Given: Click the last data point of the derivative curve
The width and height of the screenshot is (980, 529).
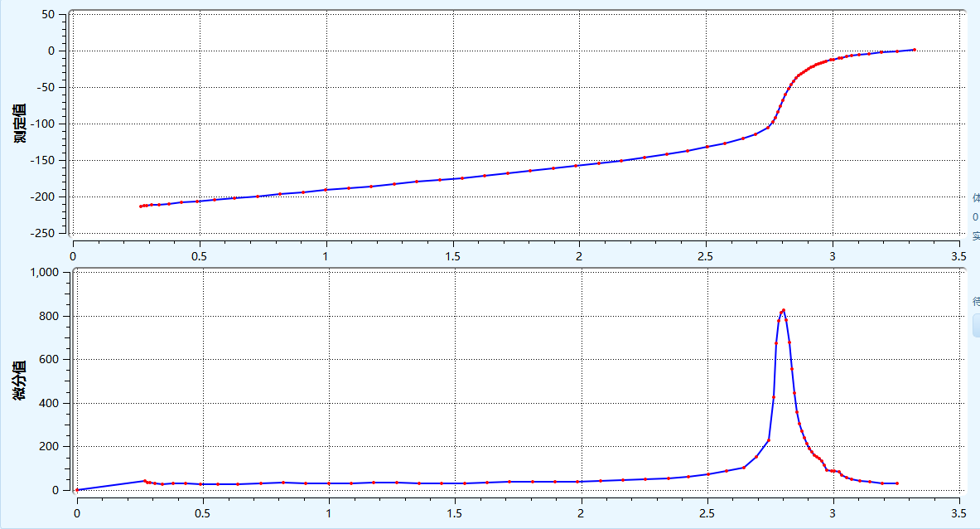Looking at the screenshot, I should click(x=897, y=483).
